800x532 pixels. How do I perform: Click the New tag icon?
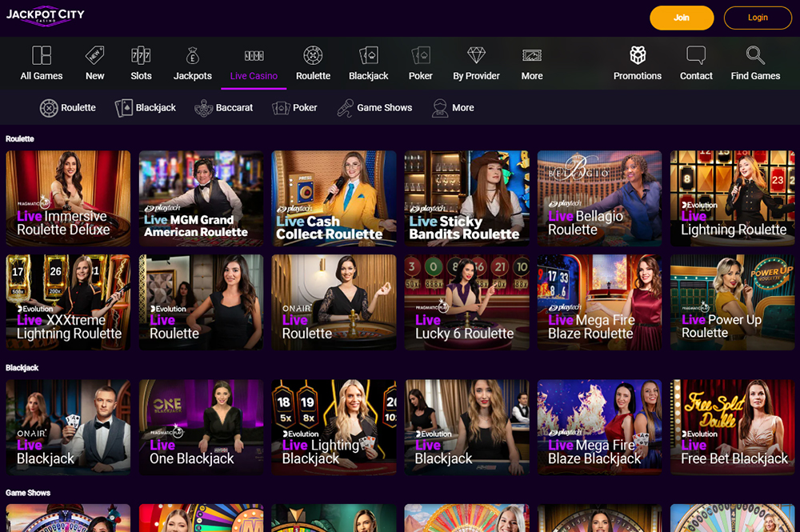[x=95, y=55]
